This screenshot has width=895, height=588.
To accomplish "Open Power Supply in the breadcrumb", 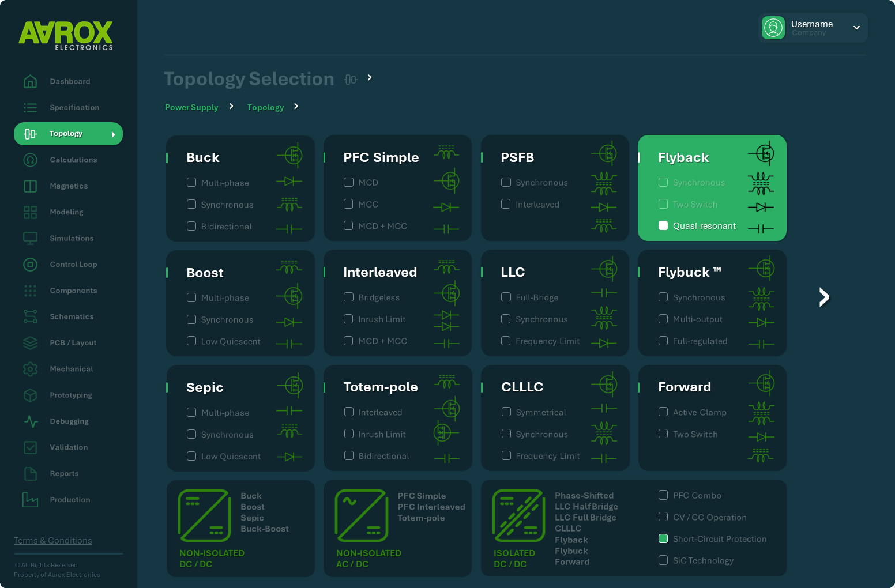I will coord(191,107).
